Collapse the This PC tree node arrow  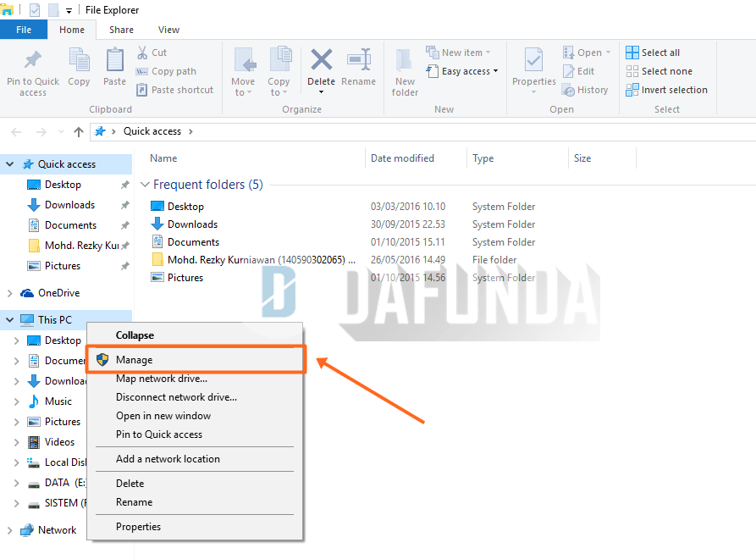pyautogui.click(x=9, y=320)
